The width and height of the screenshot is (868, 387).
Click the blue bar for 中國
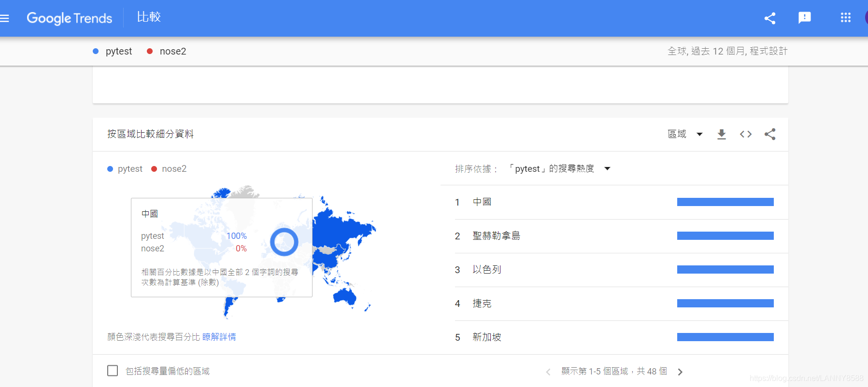click(x=725, y=202)
